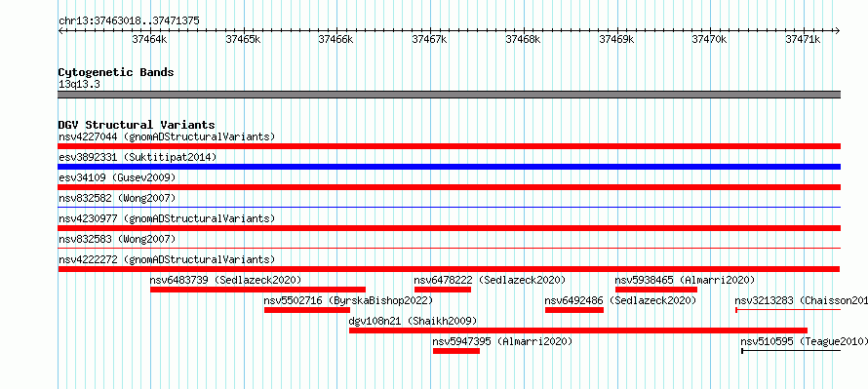The height and width of the screenshot is (389, 868).
Task: Click the nsv4227044 gnomAD red variant bar
Action: click(x=449, y=146)
